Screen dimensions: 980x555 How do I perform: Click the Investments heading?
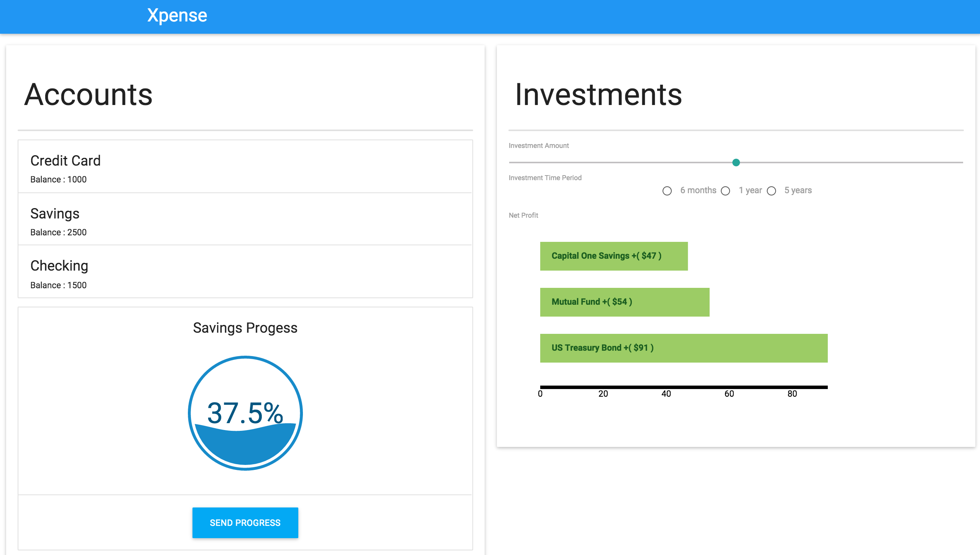coord(598,95)
